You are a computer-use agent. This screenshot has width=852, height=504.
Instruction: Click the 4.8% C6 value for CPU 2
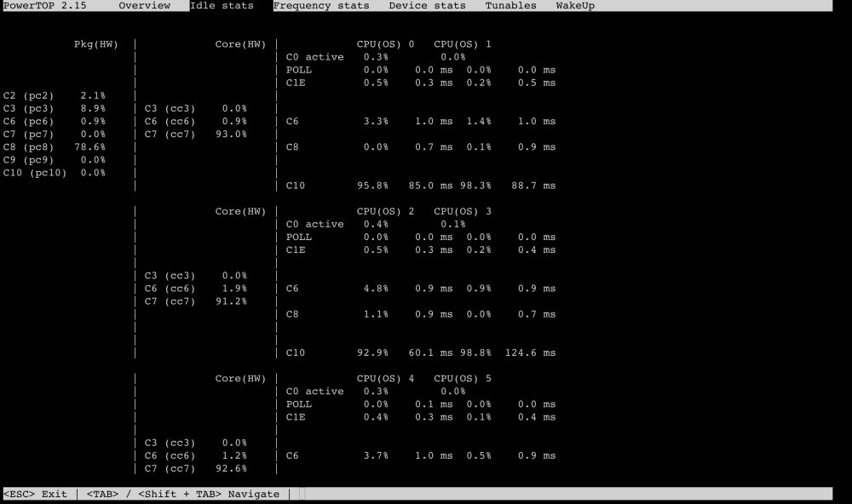click(x=376, y=289)
